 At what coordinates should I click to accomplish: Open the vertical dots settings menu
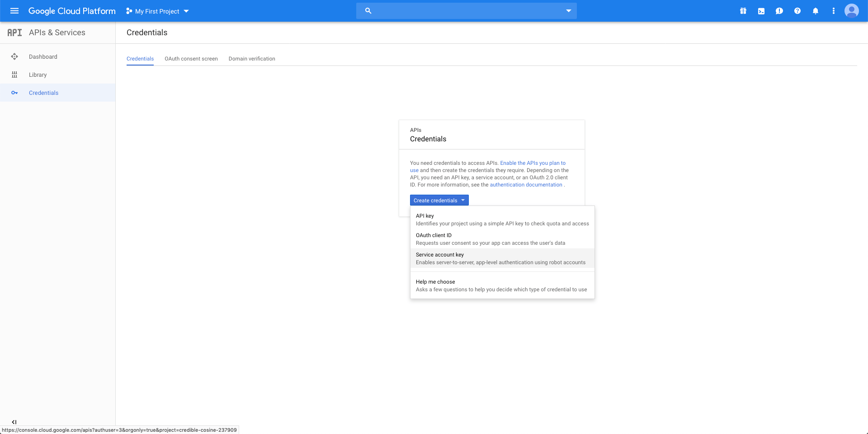834,11
